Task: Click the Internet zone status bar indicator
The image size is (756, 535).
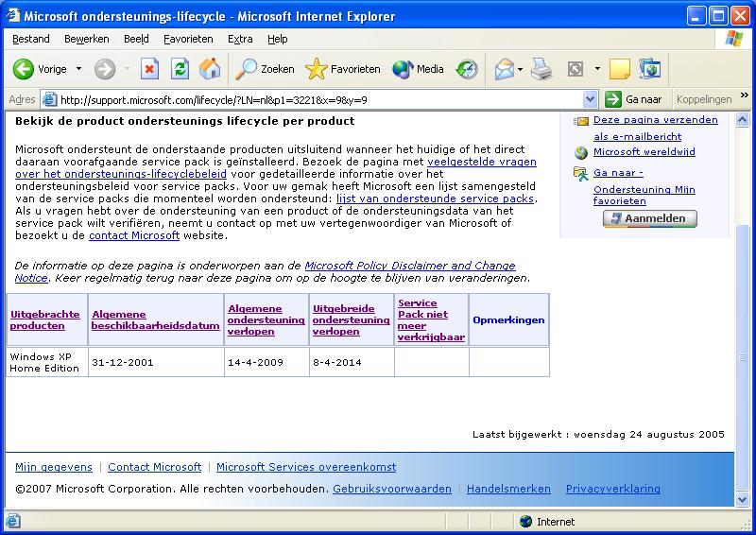Action: 547,522
